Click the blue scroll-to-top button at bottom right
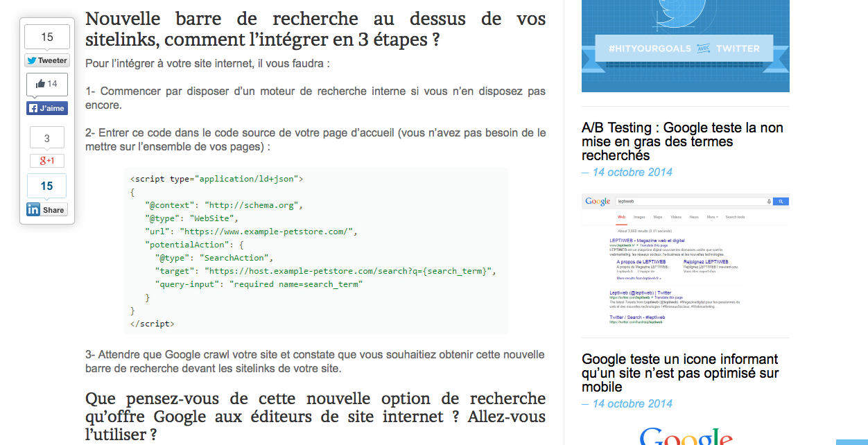This screenshot has height=445, width=868. (x=852, y=442)
